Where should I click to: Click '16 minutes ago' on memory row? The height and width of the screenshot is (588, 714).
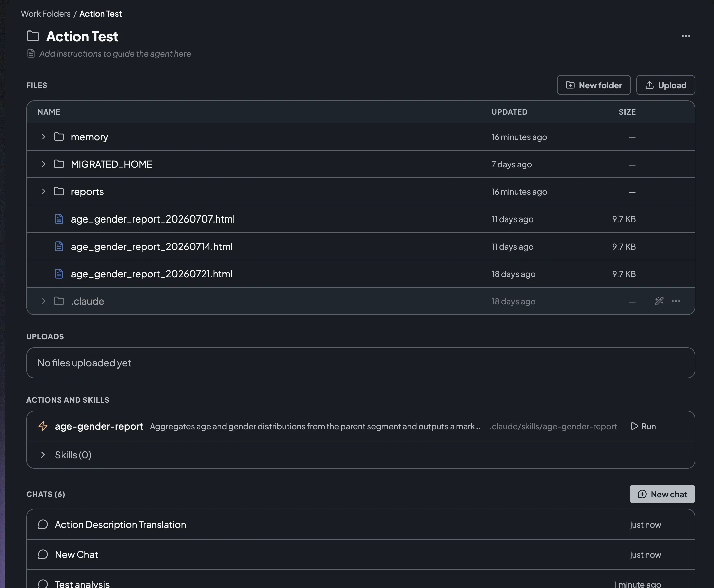(519, 137)
